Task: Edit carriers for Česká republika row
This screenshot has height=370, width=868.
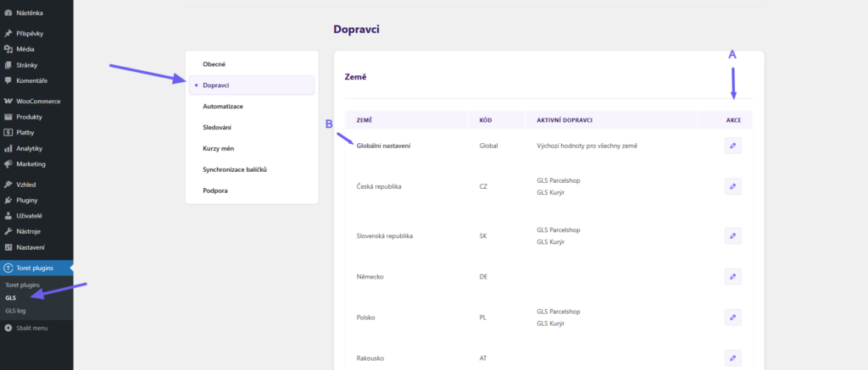Action: click(732, 186)
